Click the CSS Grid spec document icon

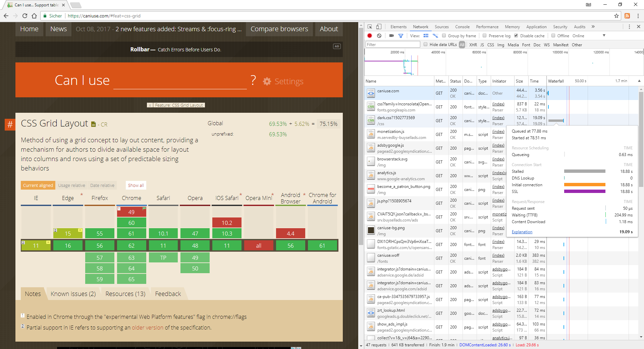coord(94,124)
